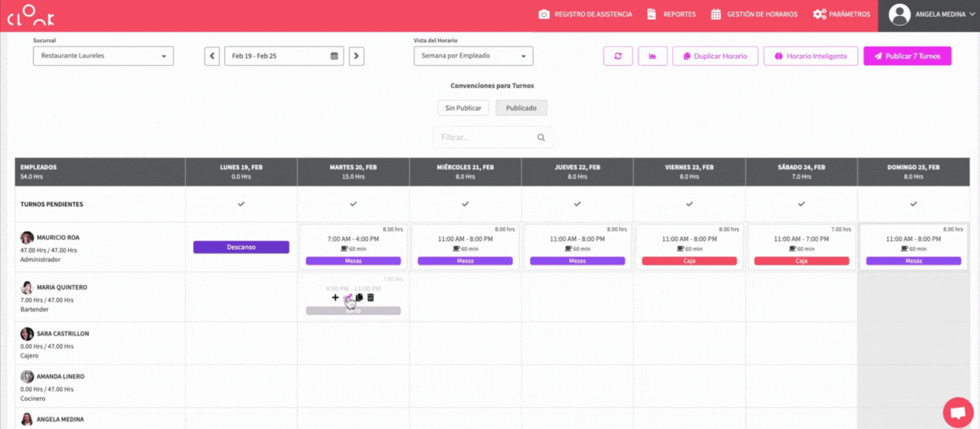
Task: Click Publicar 7 Turnos button
Action: [x=907, y=56]
